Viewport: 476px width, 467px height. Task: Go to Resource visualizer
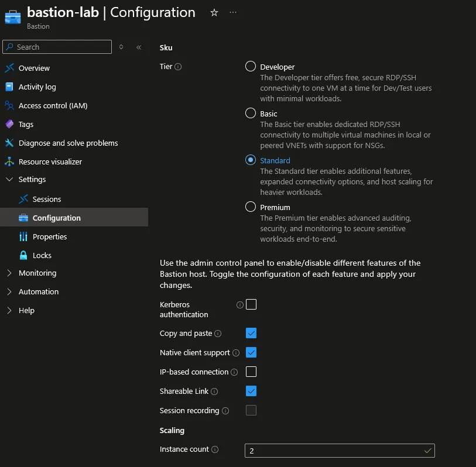[x=50, y=162]
